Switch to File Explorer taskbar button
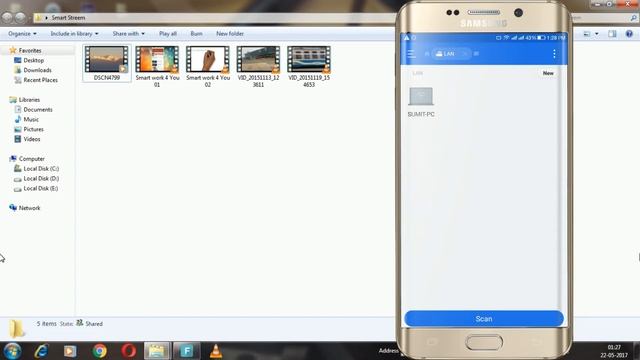Screen dimensions: 640x360 point(157,351)
